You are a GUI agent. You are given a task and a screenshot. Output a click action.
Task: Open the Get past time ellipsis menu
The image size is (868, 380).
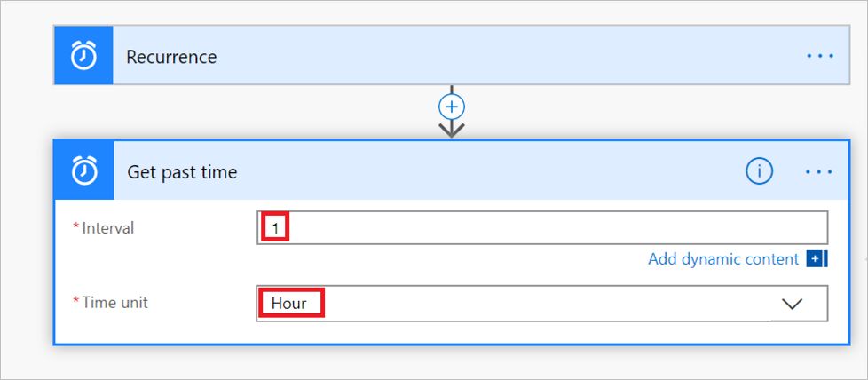point(818,172)
